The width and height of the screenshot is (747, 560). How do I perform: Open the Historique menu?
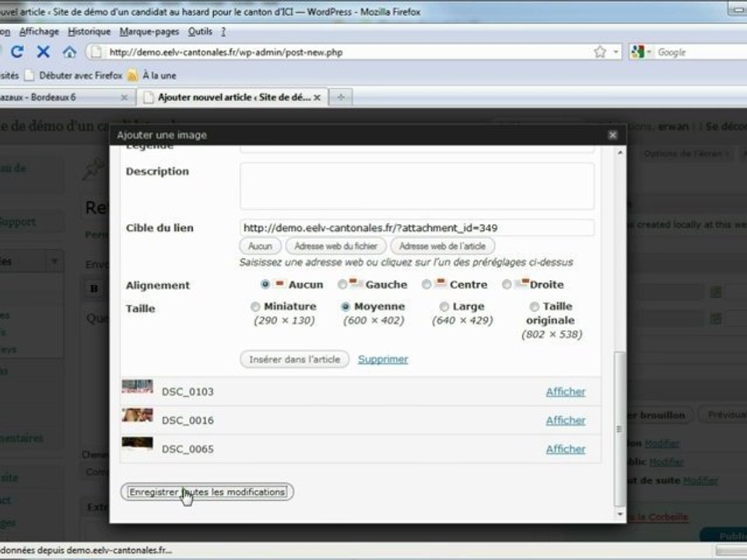point(89,31)
